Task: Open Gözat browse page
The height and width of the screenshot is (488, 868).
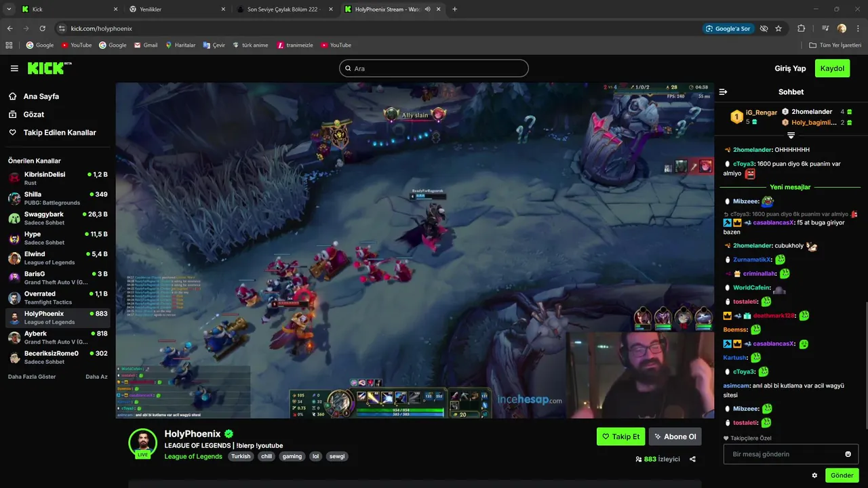Action: click(x=26, y=115)
